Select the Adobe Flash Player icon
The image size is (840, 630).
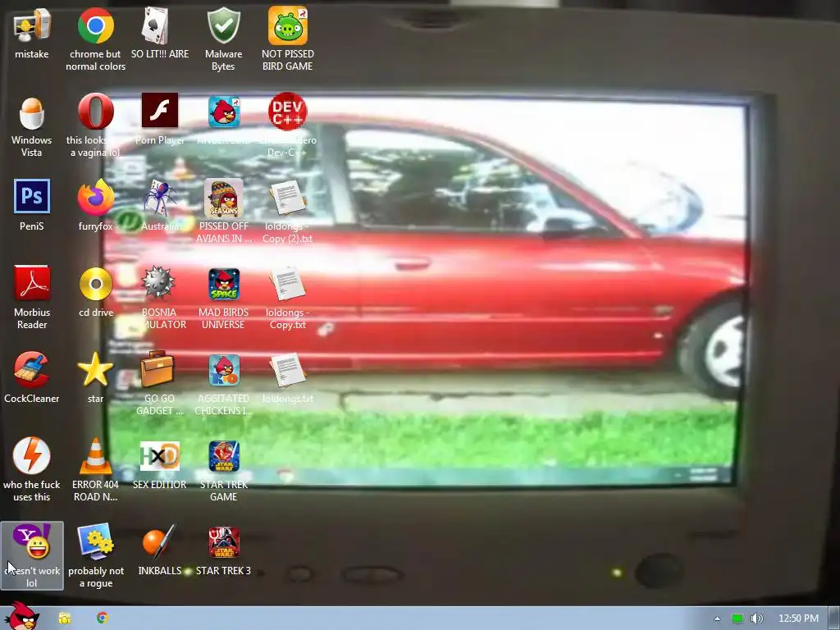click(x=160, y=111)
